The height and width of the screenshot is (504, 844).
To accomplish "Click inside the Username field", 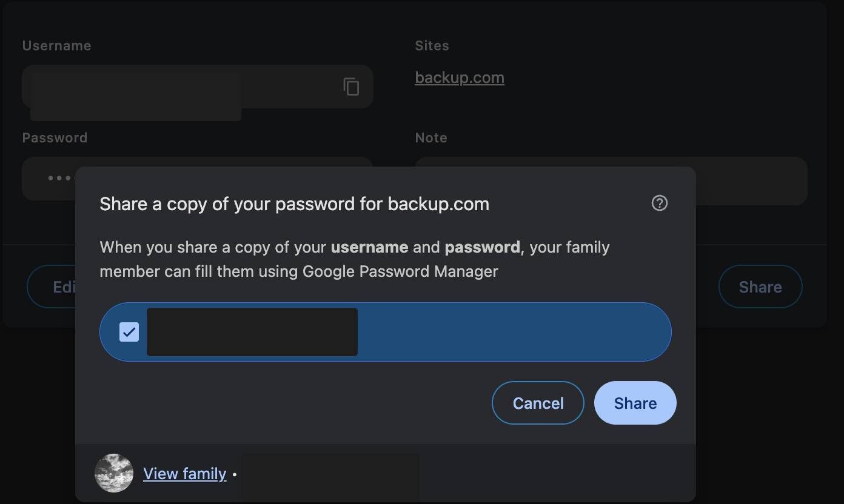I will [x=198, y=87].
